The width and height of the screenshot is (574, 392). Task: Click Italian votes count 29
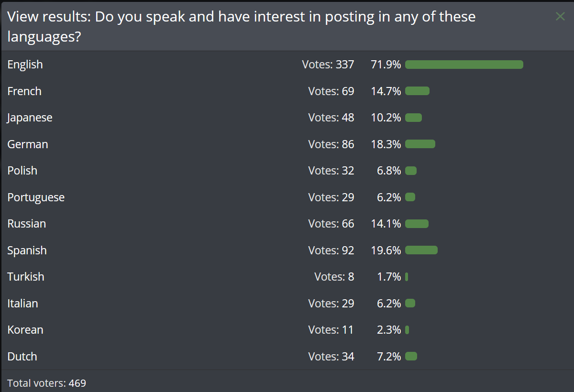pos(331,304)
